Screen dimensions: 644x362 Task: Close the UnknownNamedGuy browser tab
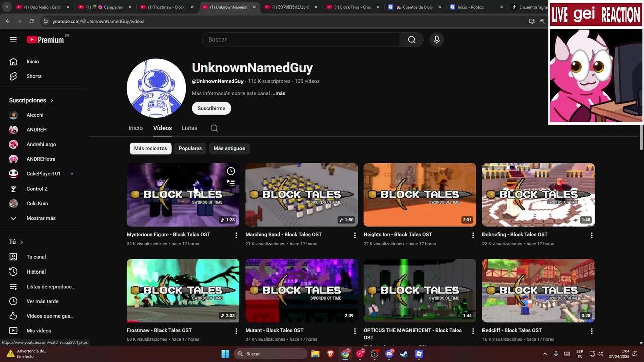pyautogui.click(x=254, y=7)
